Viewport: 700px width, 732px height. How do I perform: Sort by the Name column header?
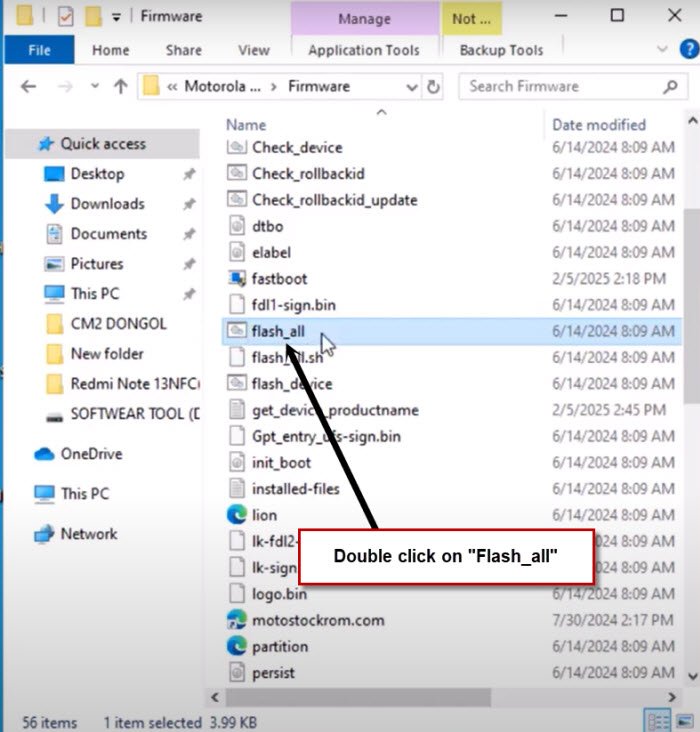tap(246, 125)
